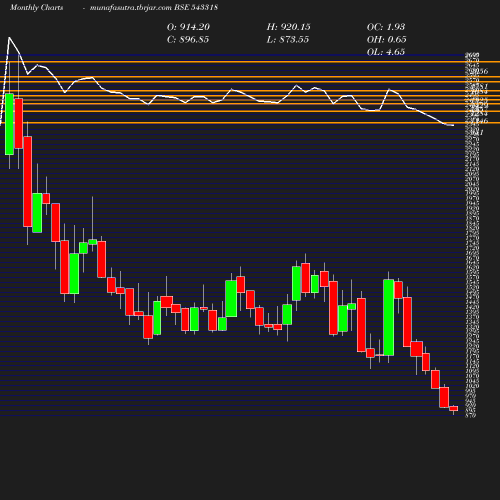This screenshot has width=500, height=500.
Task: Select the high value 'H: 920.15'
Action: tap(289, 27)
